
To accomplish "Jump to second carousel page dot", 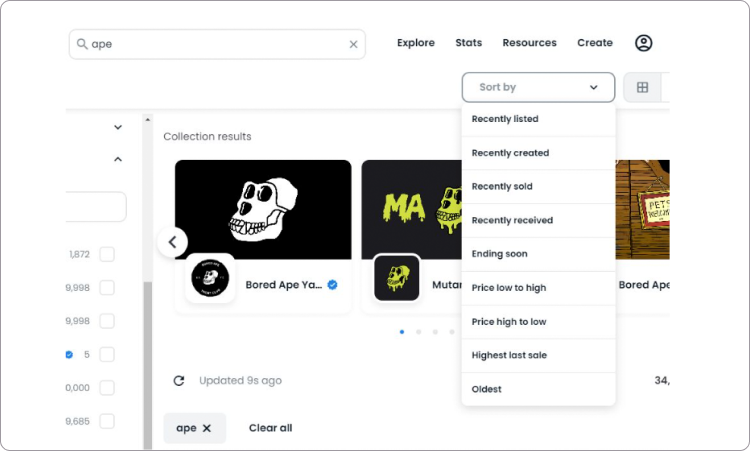I will pyautogui.click(x=418, y=331).
